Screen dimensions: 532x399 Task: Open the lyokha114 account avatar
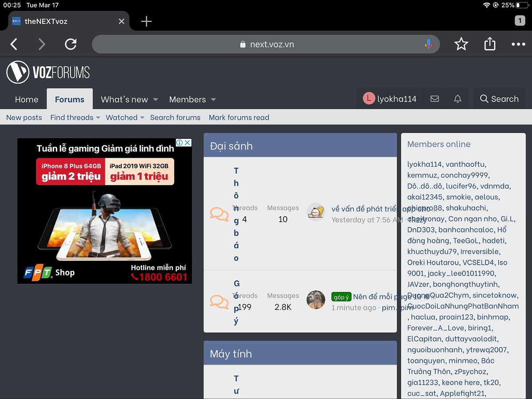[x=369, y=98]
